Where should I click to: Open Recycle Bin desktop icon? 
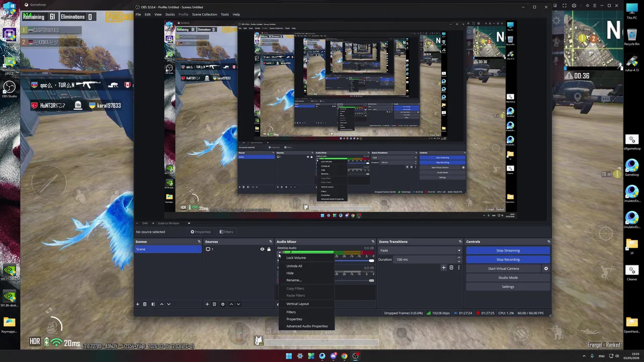pyautogui.click(x=632, y=37)
